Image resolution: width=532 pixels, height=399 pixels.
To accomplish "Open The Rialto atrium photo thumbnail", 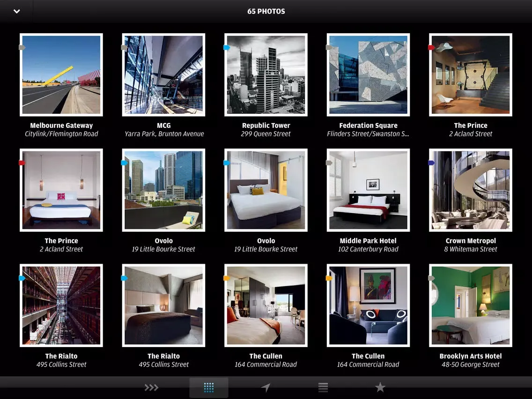I will point(61,305).
